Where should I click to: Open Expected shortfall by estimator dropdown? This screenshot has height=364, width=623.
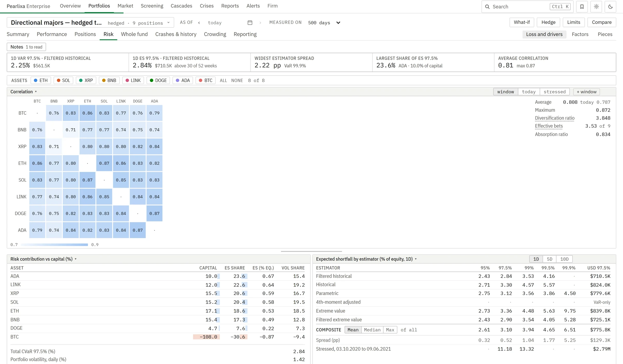[366, 259]
